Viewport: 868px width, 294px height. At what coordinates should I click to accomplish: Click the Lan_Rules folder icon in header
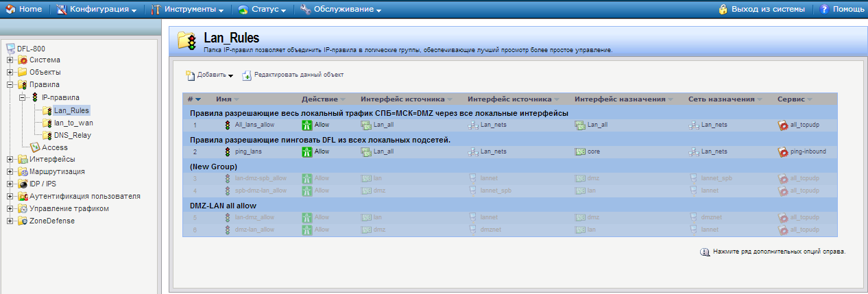pyautogui.click(x=186, y=40)
